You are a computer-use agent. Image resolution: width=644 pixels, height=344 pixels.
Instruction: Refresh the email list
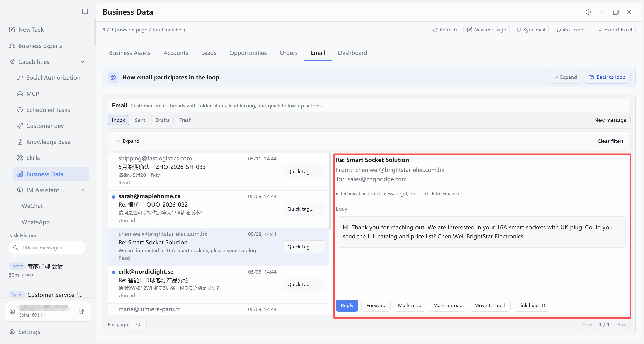coord(444,30)
